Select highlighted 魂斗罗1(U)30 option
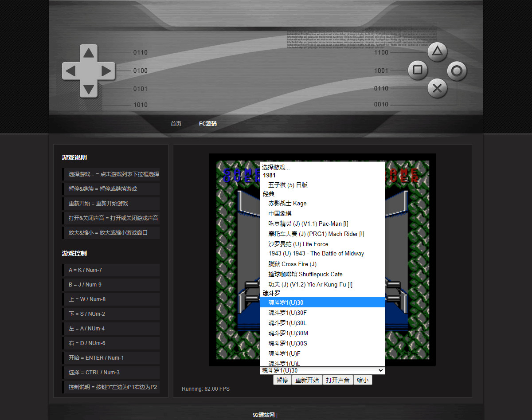This screenshot has width=532, height=420. (322, 302)
